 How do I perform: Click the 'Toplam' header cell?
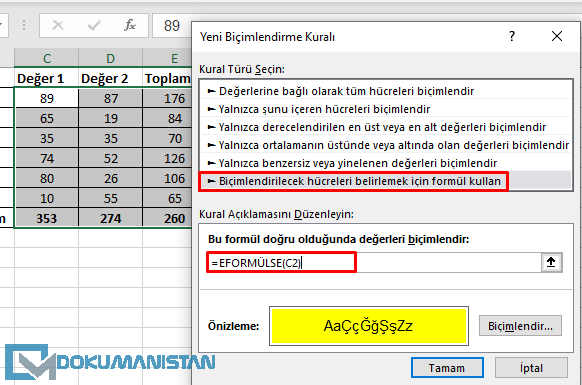[167, 78]
